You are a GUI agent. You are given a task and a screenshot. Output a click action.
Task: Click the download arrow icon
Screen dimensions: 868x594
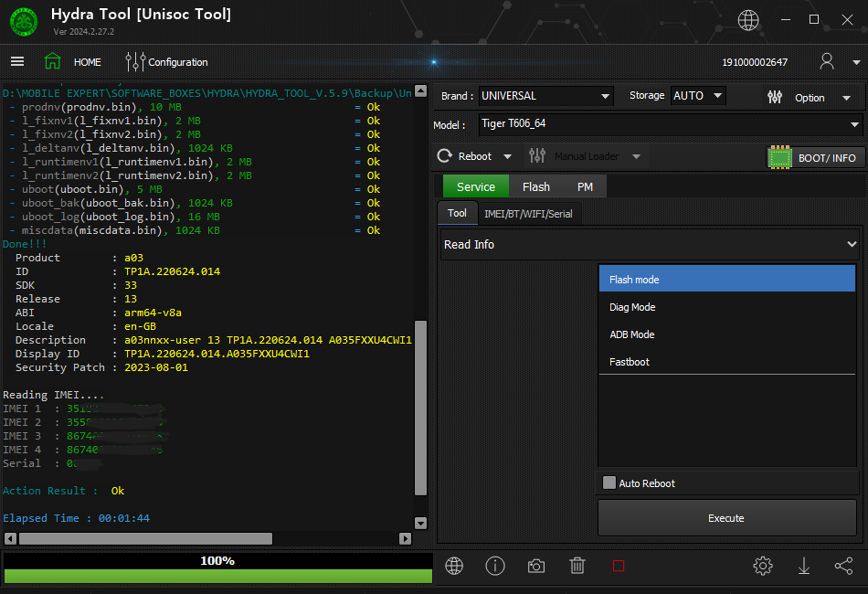point(804,566)
